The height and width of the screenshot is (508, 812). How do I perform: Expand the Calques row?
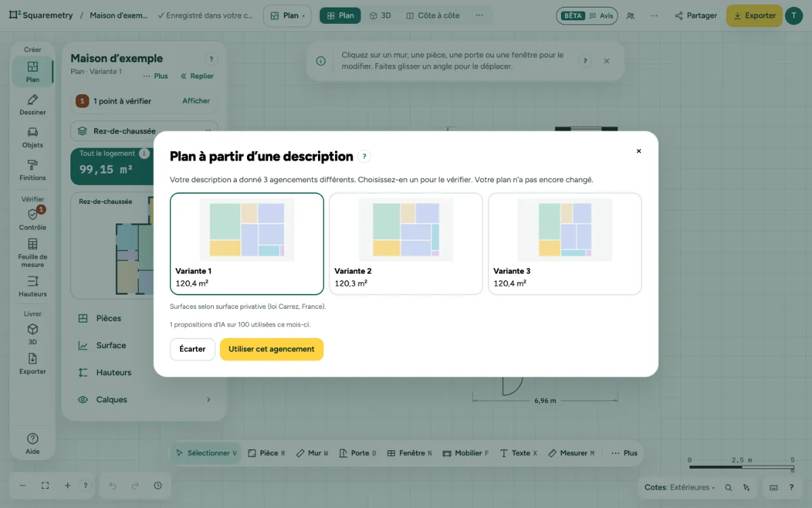coord(144,400)
